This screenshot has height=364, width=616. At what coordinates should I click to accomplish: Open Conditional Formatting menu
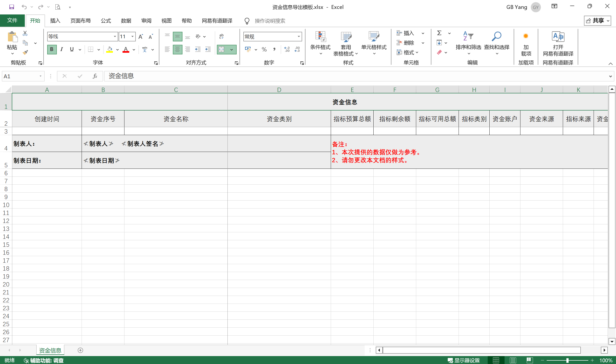(320, 43)
